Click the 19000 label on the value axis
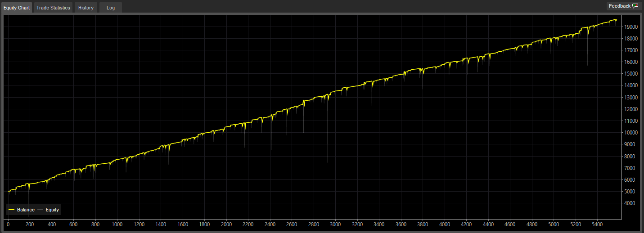The image size is (644, 233). tap(630, 27)
